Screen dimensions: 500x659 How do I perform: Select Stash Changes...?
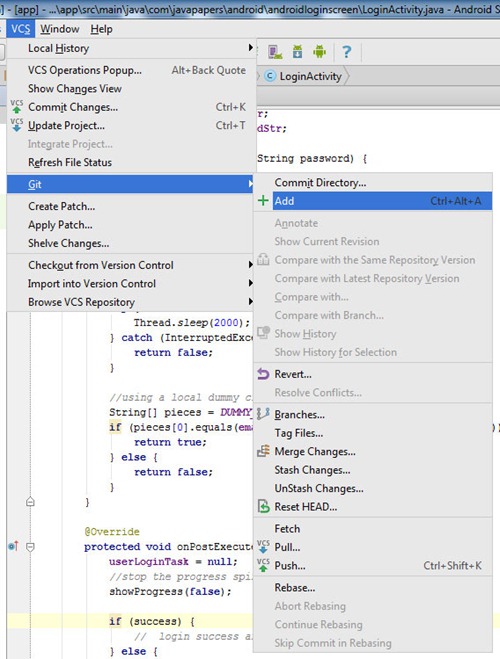(x=373, y=470)
